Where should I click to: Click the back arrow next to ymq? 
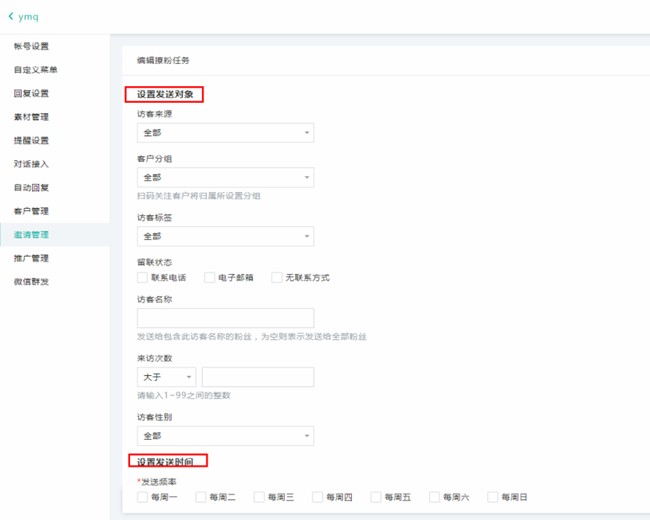point(11,17)
